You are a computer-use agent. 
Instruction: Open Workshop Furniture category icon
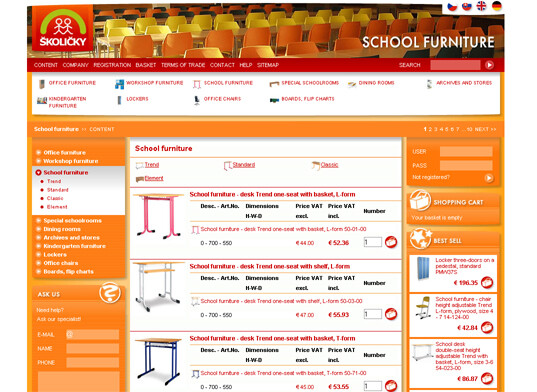119,84
